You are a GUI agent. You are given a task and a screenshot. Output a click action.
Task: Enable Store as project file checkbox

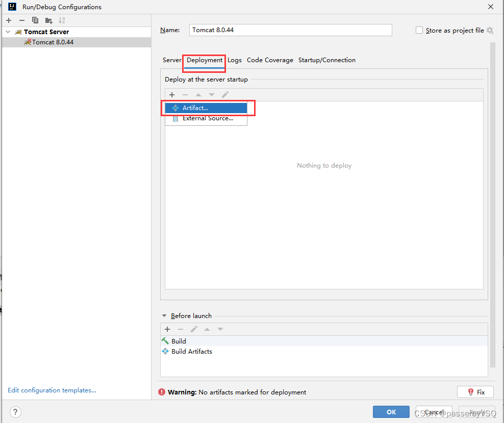click(419, 30)
